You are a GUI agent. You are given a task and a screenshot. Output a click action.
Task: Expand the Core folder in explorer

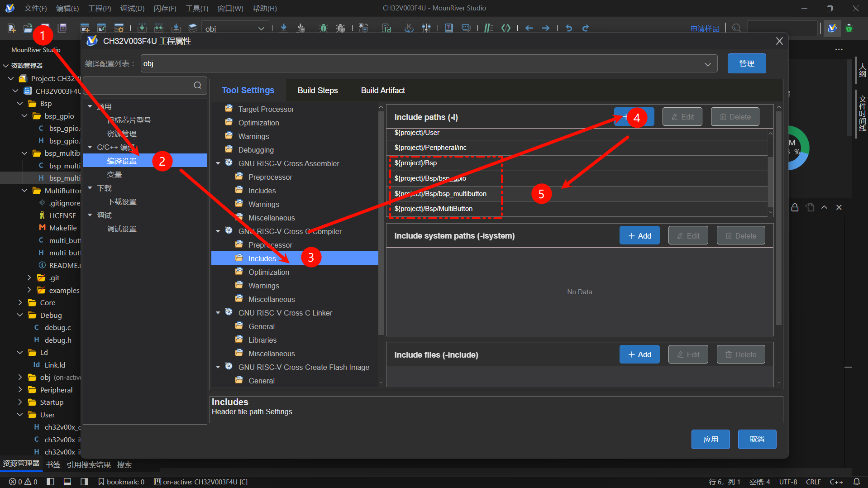click(20, 302)
